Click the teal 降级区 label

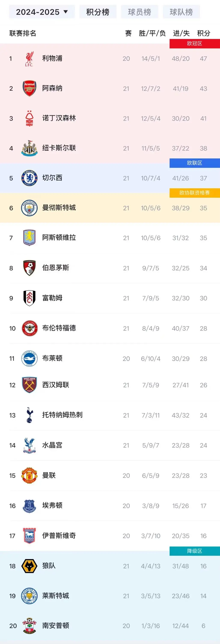(195, 551)
